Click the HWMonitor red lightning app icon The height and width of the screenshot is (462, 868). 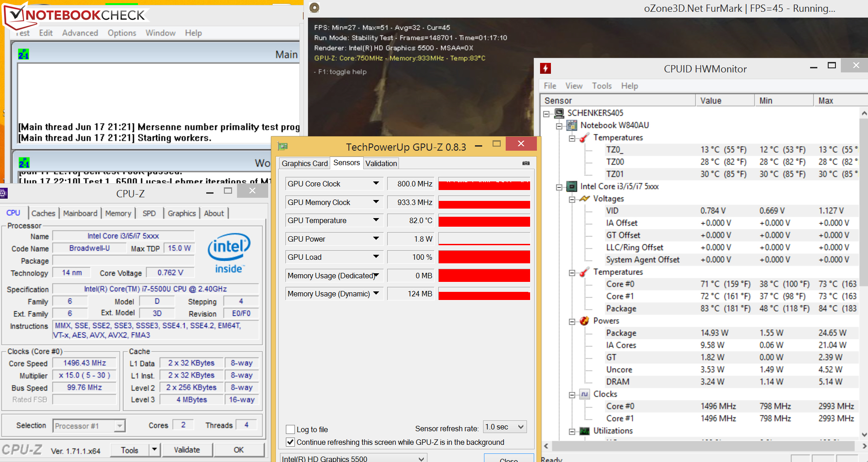(x=545, y=68)
